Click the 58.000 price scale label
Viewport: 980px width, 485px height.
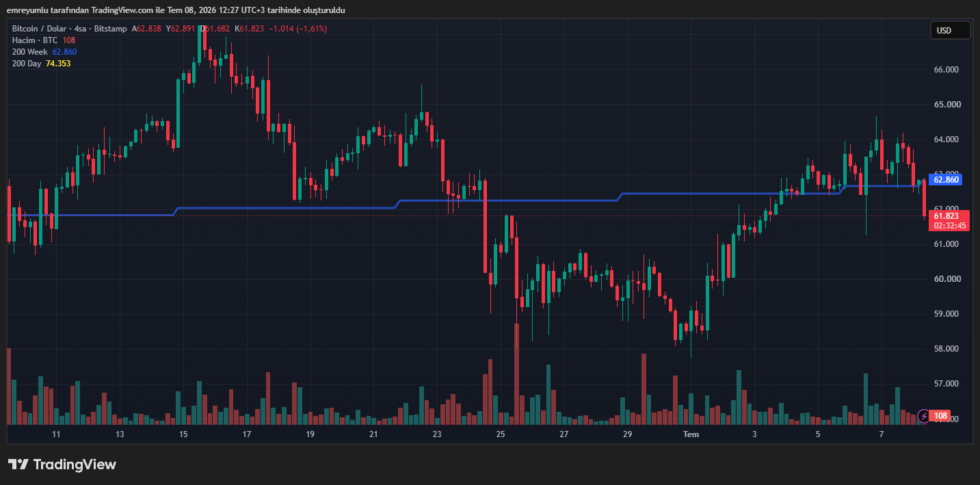pyautogui.click(x=946, y=349)
